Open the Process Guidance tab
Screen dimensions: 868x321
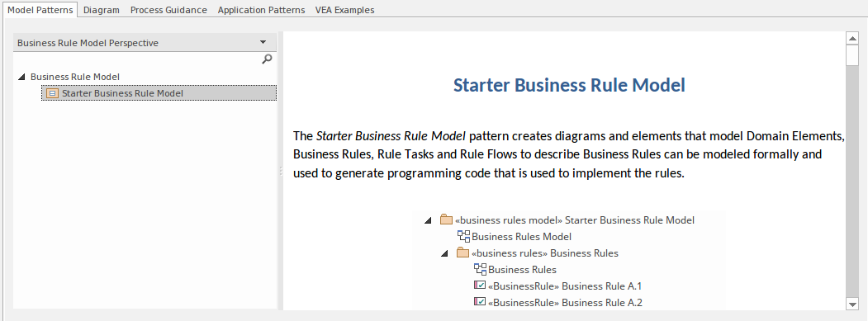tap(168, 10)
